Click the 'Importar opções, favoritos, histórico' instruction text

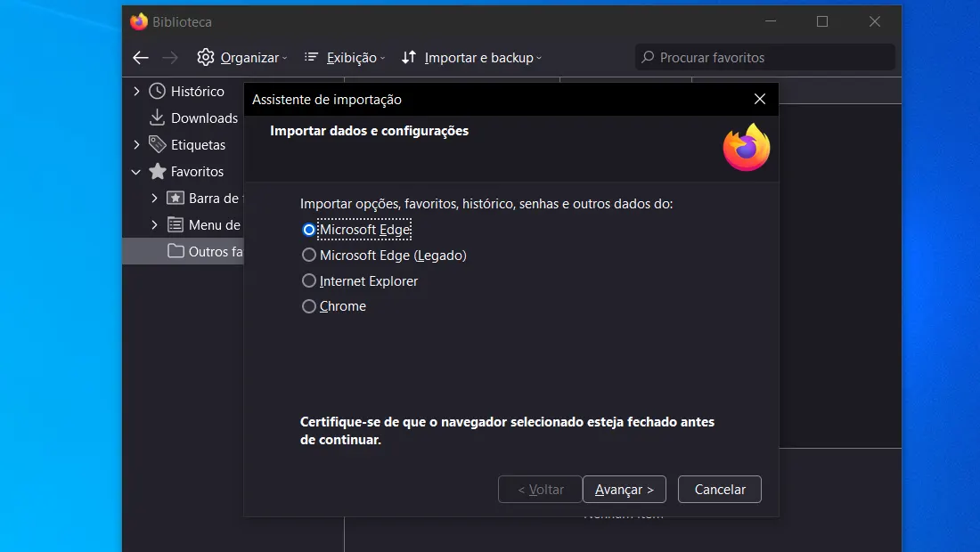click(x=486, y=204)
